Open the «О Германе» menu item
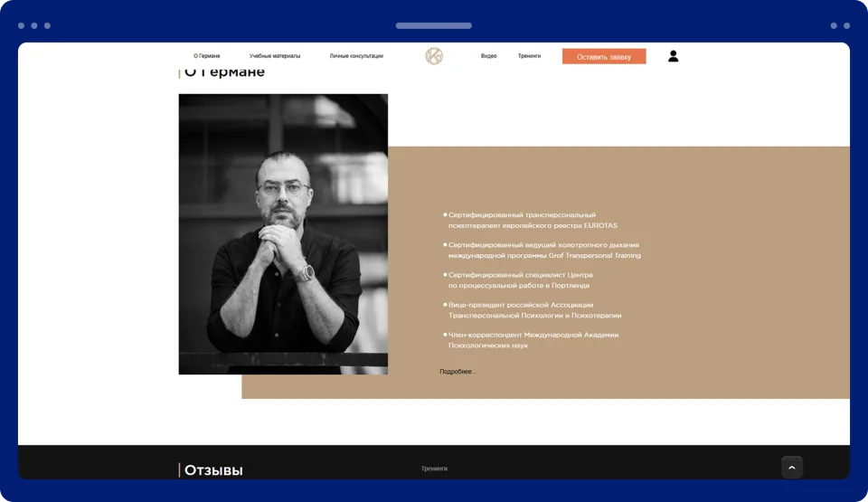Screen dimensions: 868x502 206,56
